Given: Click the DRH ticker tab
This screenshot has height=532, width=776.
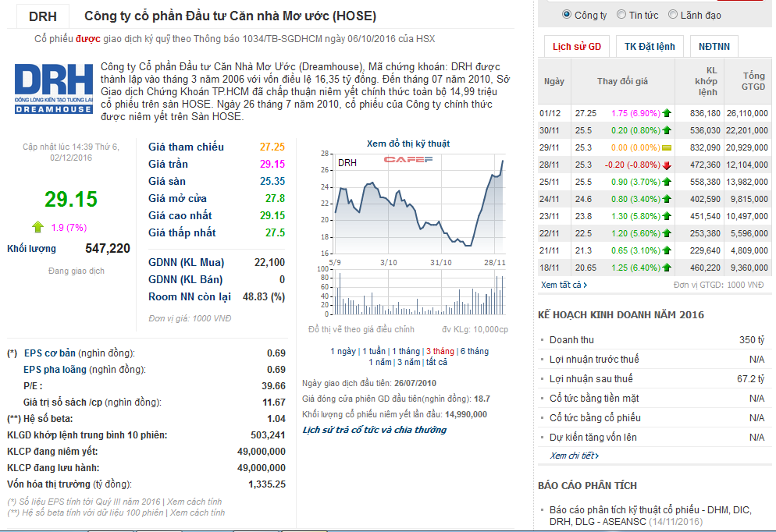Looking at the screenshot, I should tap(43, 16).
